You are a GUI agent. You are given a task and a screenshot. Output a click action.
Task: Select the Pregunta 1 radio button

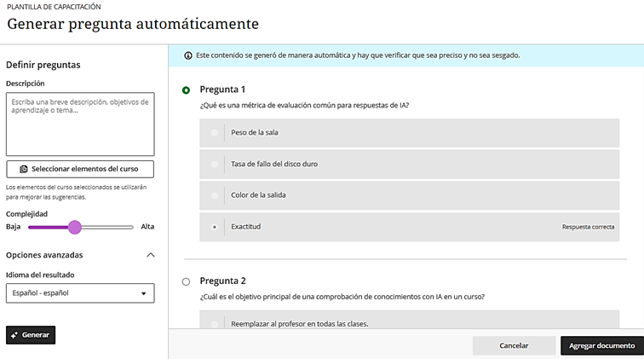[187, 90]
